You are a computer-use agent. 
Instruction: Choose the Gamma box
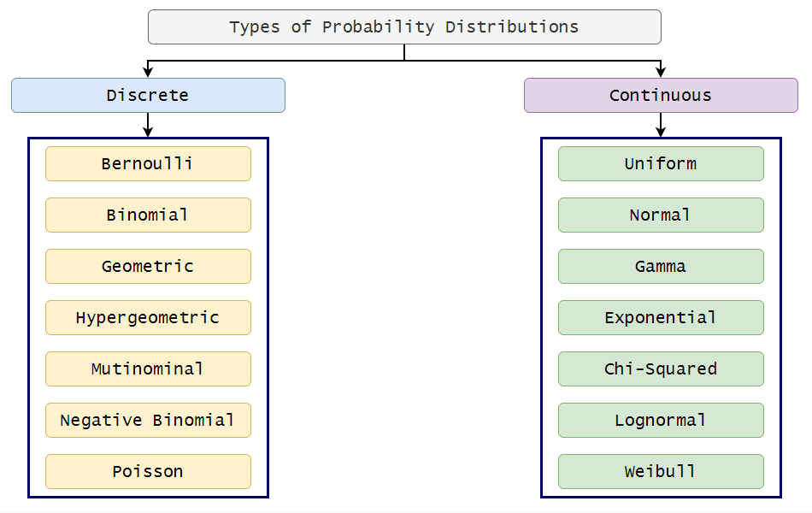click(661, 266)
